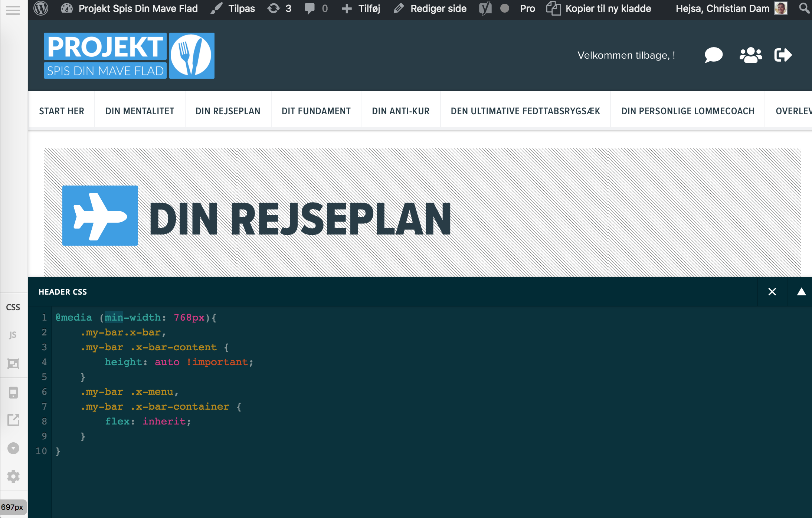This screenshot has width=812, height=518.
Task: Switch to the JS editor tab
Action: tap(13, 335)
